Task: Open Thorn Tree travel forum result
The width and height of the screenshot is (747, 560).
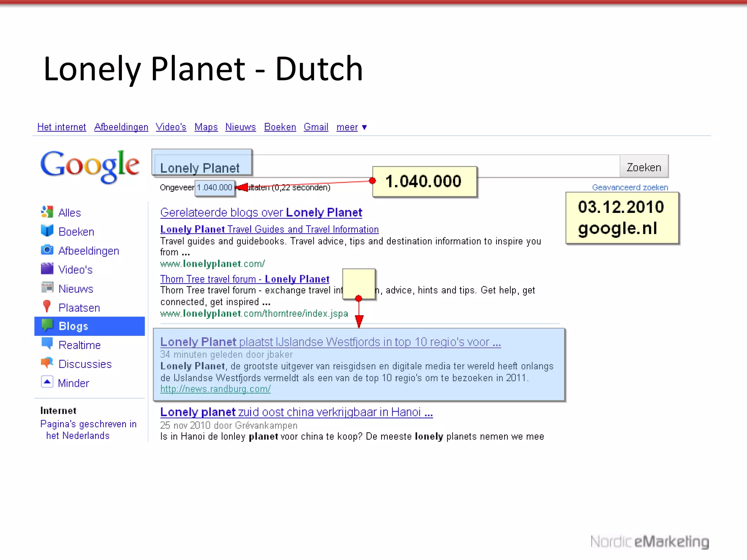Action: (245, 279)
